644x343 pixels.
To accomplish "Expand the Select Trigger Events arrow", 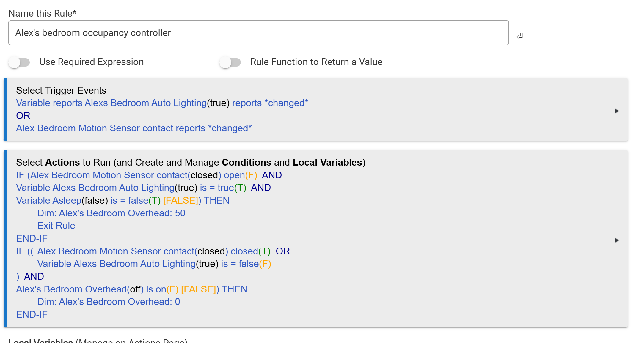I will [x=616, y=111].
